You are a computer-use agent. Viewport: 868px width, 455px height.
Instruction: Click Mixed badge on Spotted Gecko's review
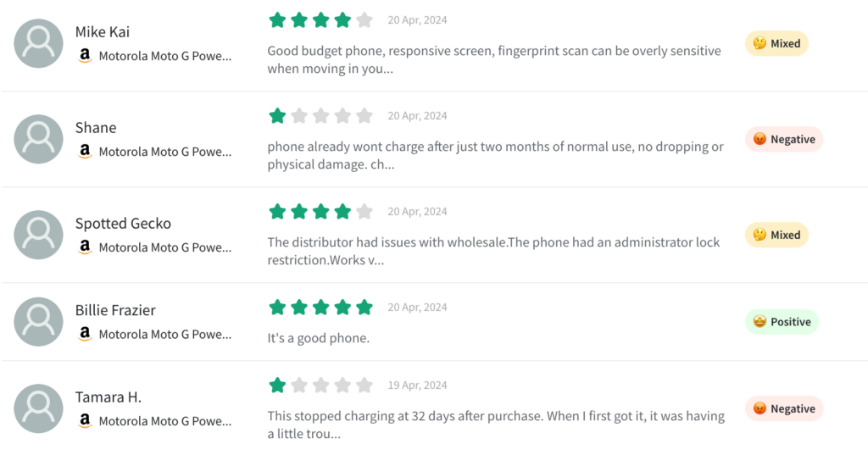pos(776,235)
